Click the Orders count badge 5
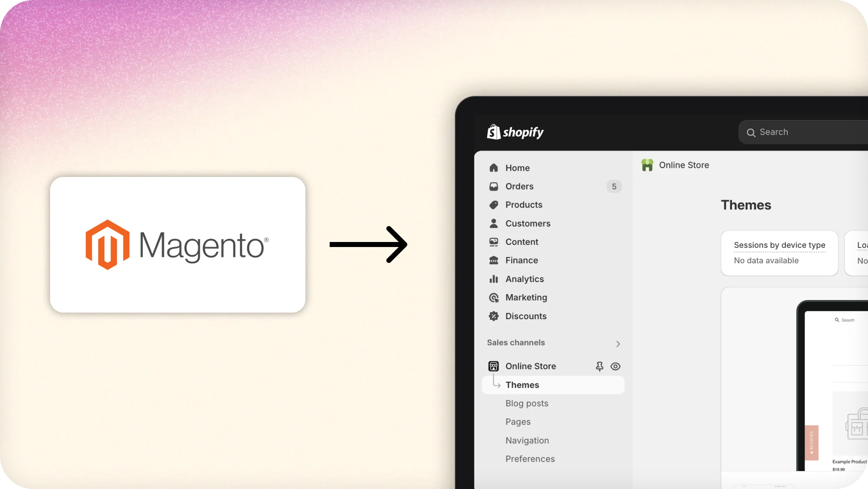The image size is (868, 489). [x=614, y=187]
